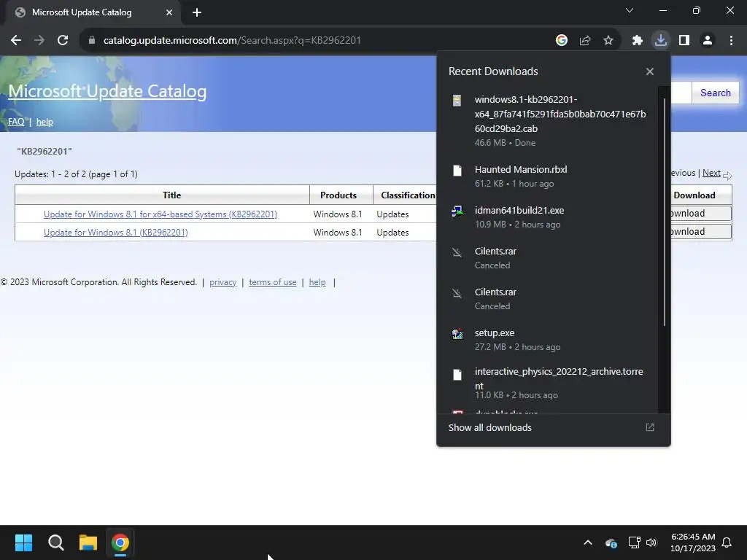The width and height of the screenshot is (747, 560).
Task: Click the Next page link
Action: coord(711,173)
